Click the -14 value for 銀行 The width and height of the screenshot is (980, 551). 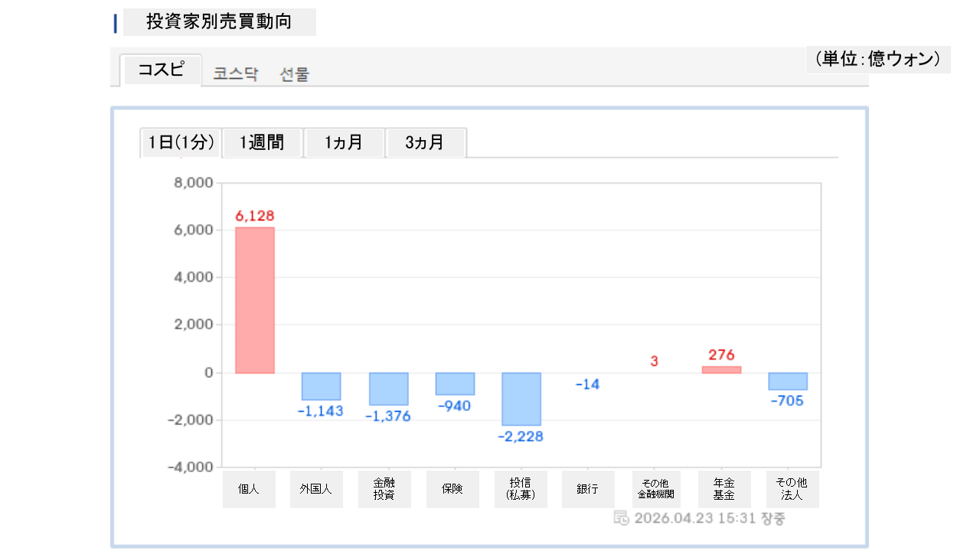(587, 384)
